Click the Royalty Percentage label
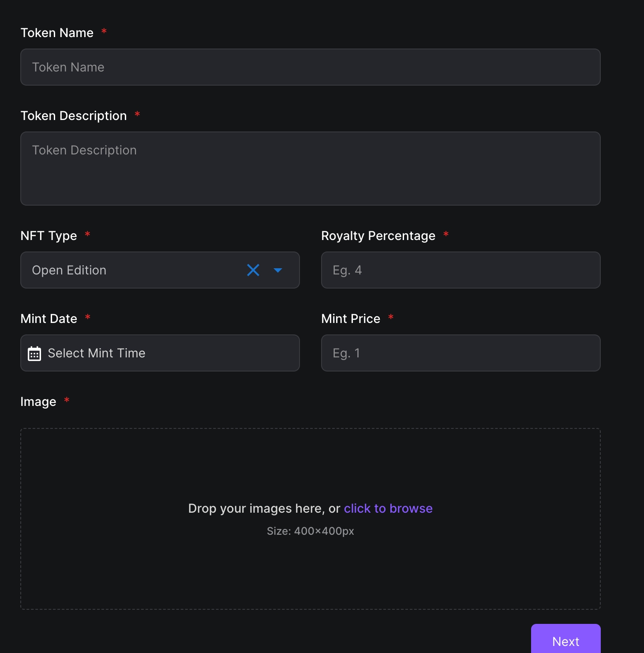Screen dimensions: 644x653 378,236
